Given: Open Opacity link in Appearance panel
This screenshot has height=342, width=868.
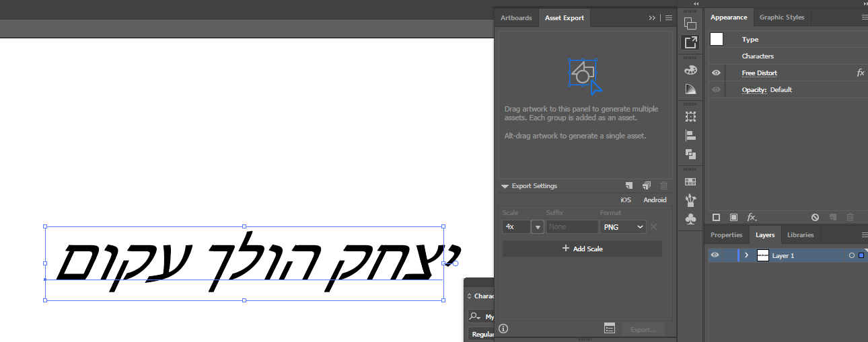Looking at the screenshot, I should click(754, 89).
